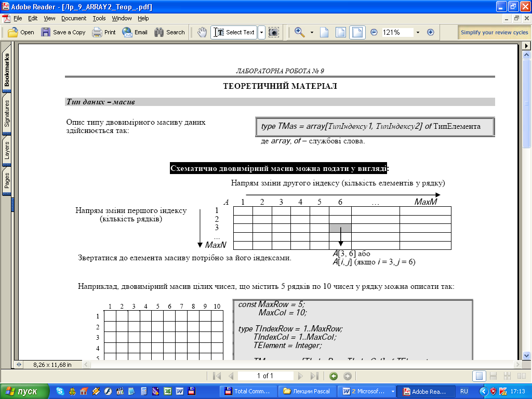Open the Help menu
This screenshot has width=532, height=399.
pos(143,18)
